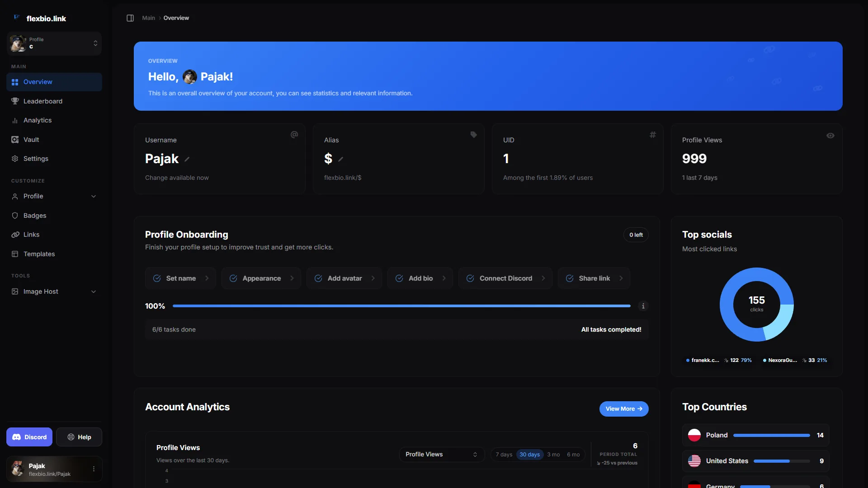Open Settings in sidebar
Screen dimensions: 868x488
pos(54,159)
